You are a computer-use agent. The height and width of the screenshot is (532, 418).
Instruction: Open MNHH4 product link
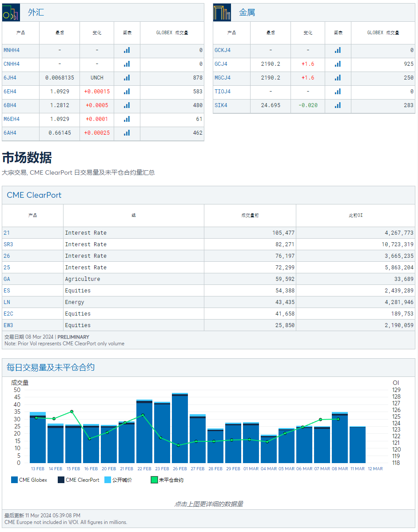(12, 50)
